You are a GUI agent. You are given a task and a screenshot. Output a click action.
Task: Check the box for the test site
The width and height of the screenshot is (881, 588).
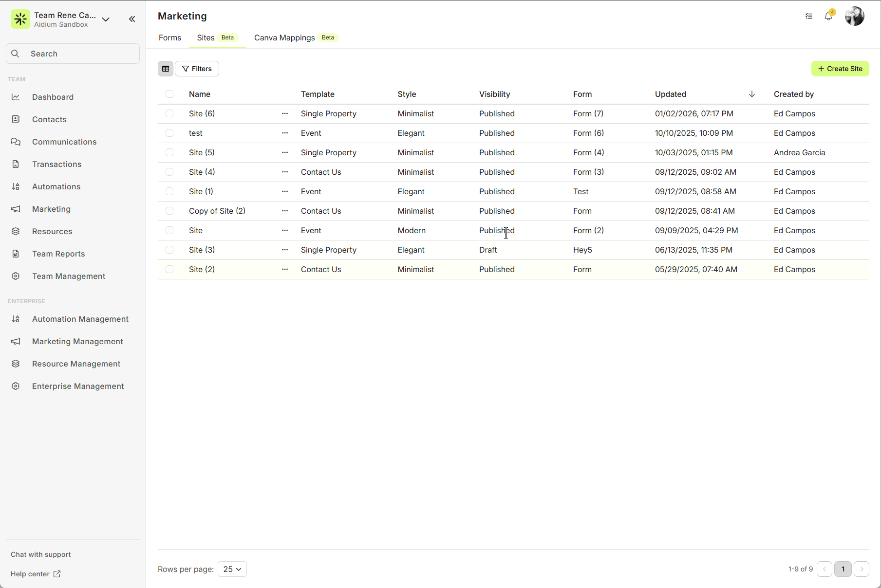(x=169, y=133)
